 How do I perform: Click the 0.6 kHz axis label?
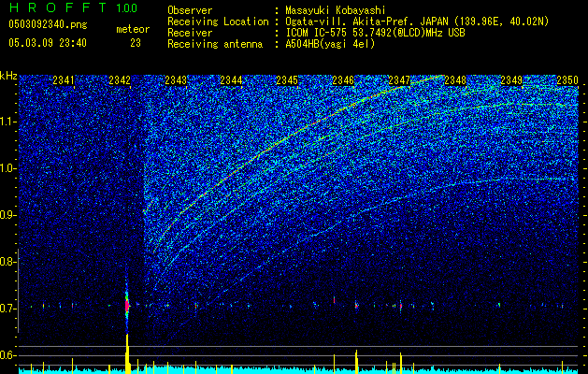(7, 355)
